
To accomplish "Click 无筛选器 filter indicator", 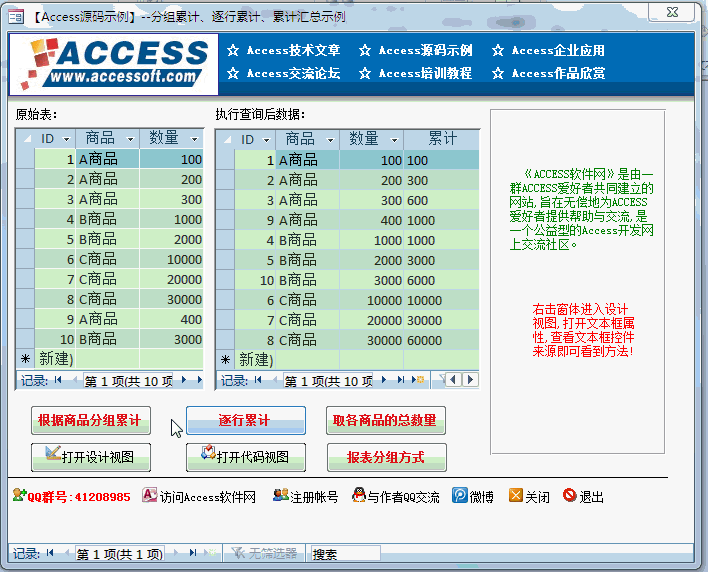I will 264,553.
